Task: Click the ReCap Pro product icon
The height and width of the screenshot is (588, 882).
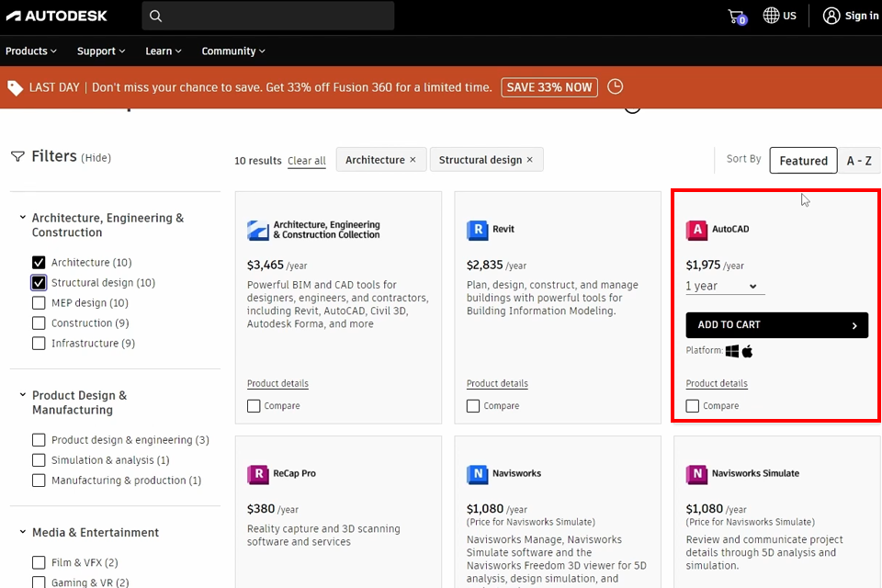Action: 257,474
